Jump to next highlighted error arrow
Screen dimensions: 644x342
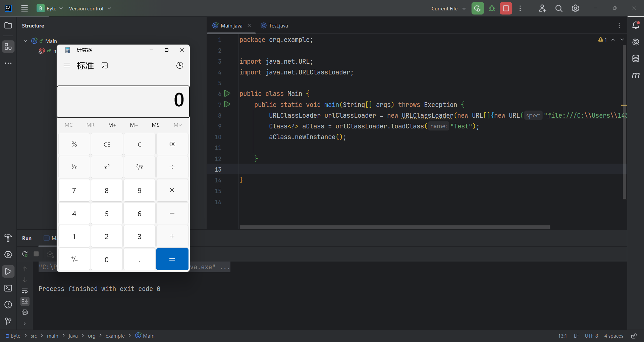pyautogui.click(x=622, y=40)
